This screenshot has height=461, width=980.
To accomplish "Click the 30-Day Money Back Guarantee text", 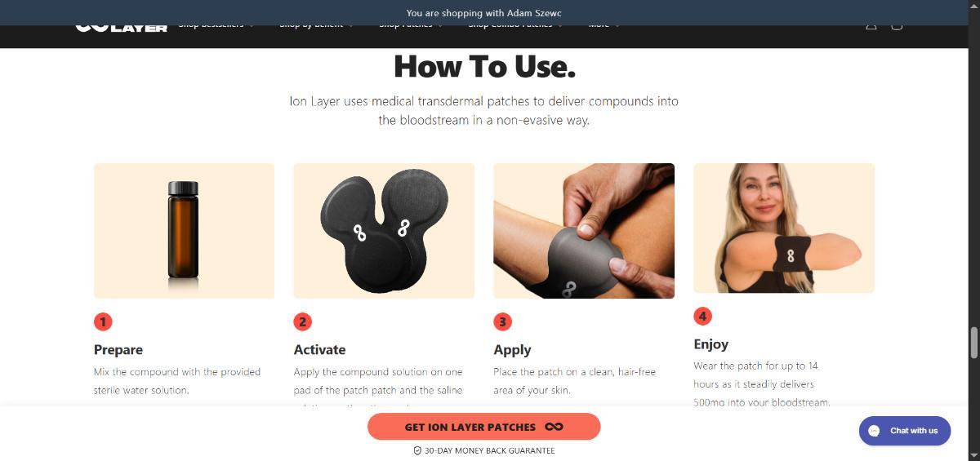I will 484,450.
